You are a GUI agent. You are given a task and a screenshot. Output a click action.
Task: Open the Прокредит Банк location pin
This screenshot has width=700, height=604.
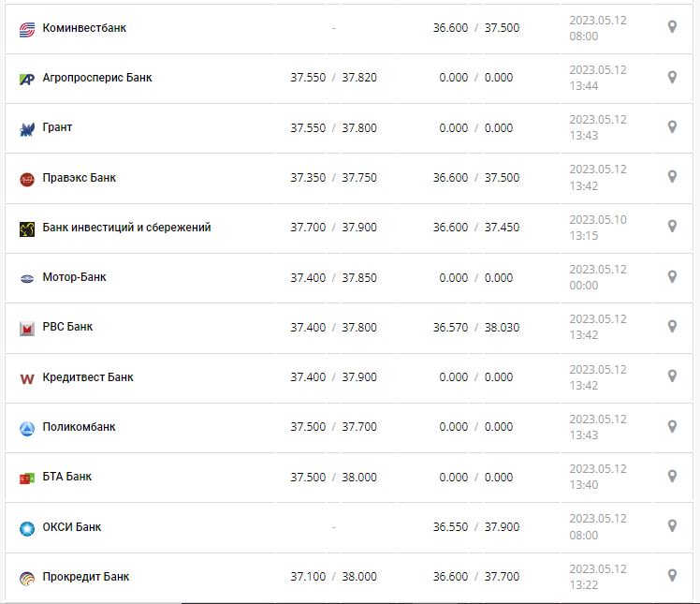coord(671,575)
